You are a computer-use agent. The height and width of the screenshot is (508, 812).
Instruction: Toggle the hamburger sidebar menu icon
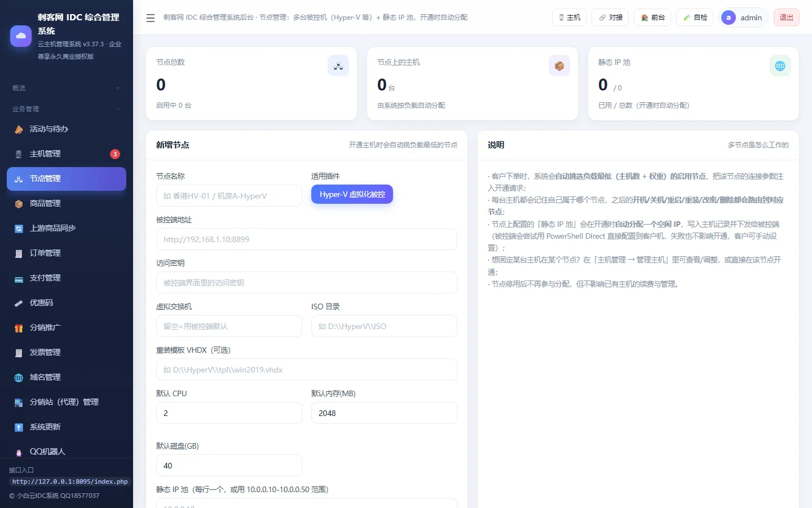click(151, 18)
